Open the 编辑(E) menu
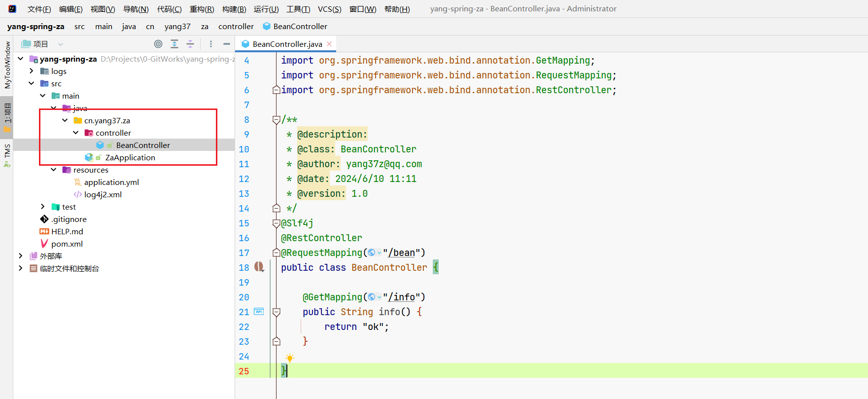Image resolution: width=868 pixels, height=399 pixels. (x=71, y=9)
